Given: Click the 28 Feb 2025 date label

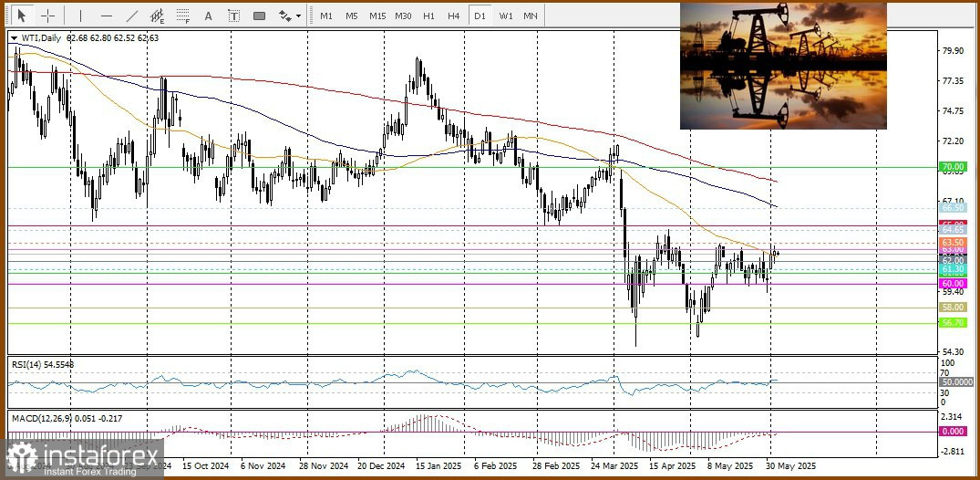Looking at the screenshot, I should click(x=556, y=466).
